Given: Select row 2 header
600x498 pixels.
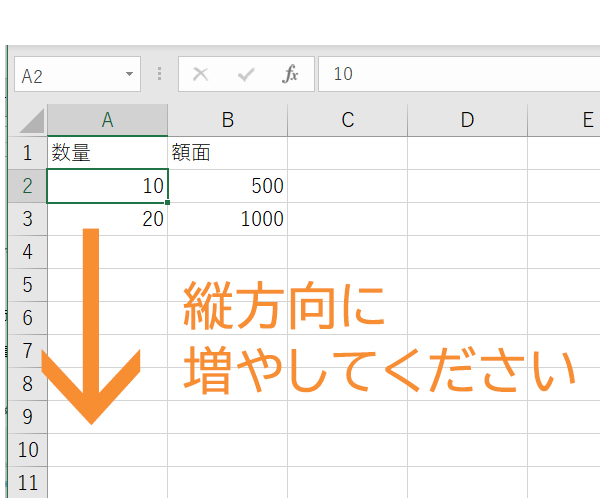Looking at the screenshot, I should point(28,186).
